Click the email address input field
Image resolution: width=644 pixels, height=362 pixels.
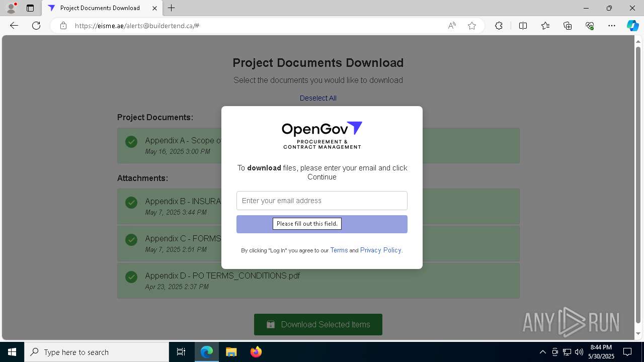(x=322, y=201)
